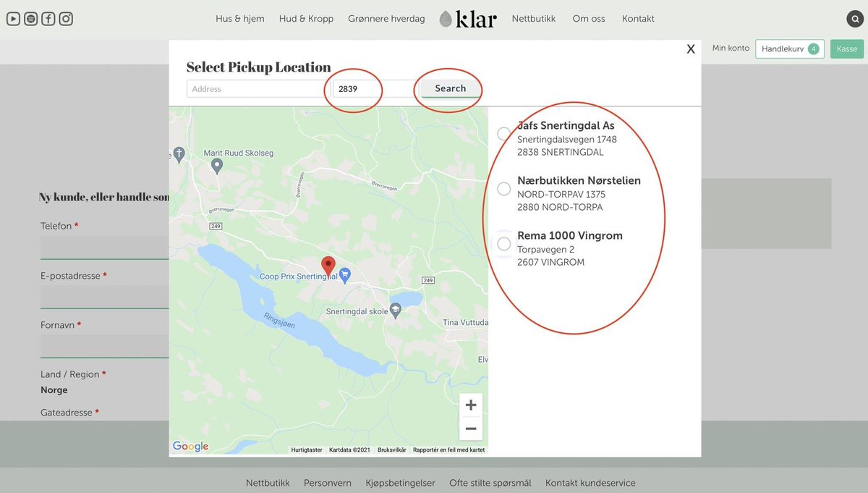Click the Tina Vuttuda map label
The image size is (868, 493).
[x=466, y=323]
